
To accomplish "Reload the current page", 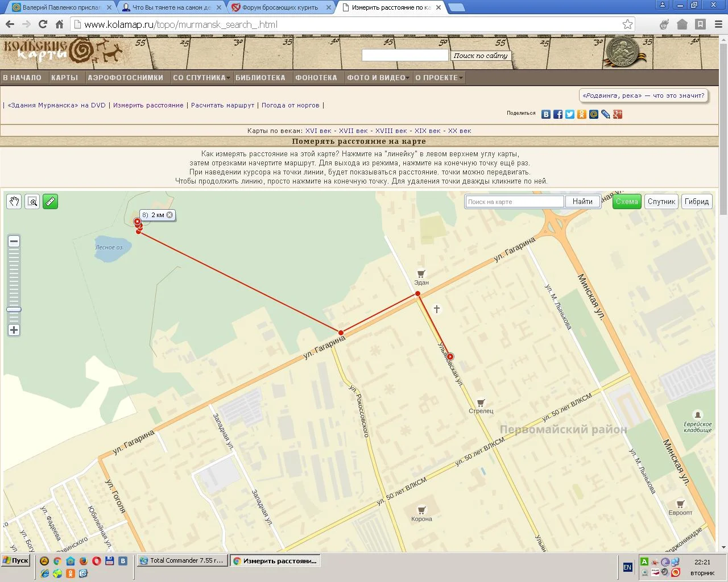I will pyautogui.click(x=43, y=24).
